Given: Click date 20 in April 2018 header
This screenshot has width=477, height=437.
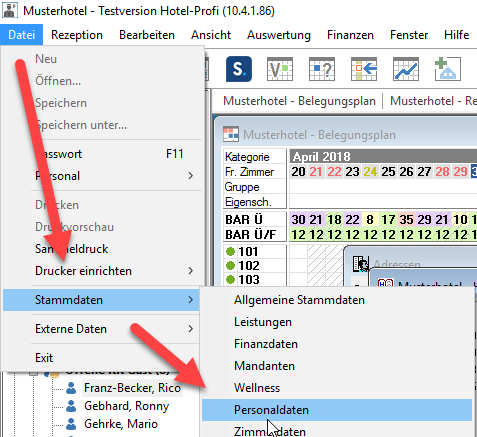Looking at the screenshot, I should (298, 172).
